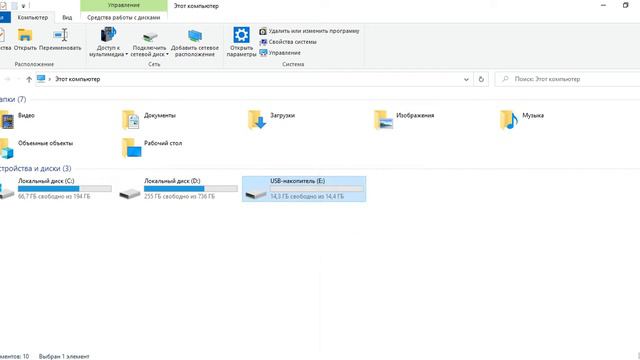Viewport: 640px width, 360px height.
Task: Restore down the Explorer window
Action: point(625,5)
